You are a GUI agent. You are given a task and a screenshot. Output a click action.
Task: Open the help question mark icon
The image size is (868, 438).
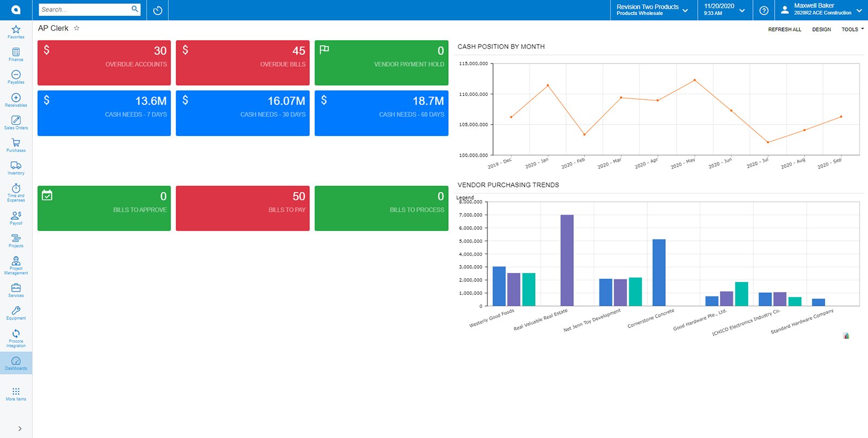[764, 10]
